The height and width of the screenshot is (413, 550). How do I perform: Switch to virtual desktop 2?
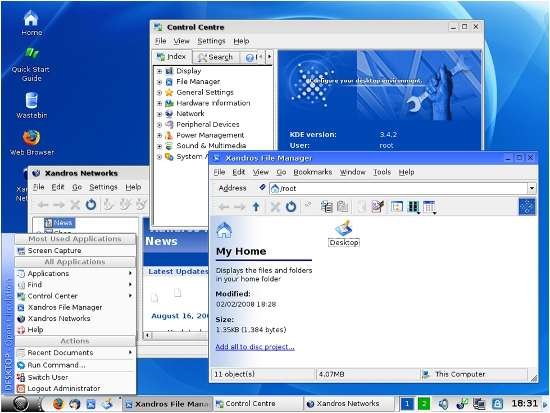click(424, 404)
